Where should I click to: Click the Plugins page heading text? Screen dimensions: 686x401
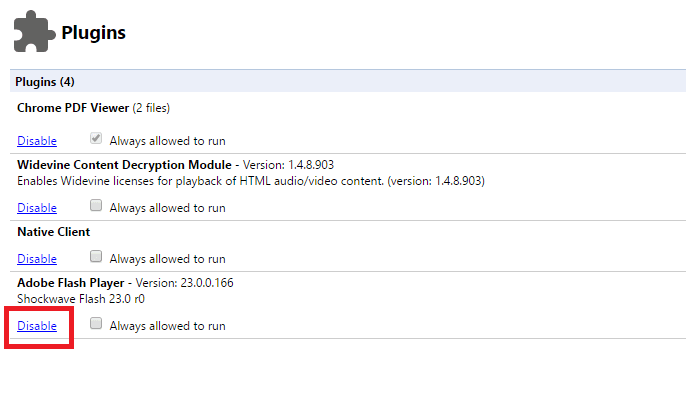[x=93, y=33]
